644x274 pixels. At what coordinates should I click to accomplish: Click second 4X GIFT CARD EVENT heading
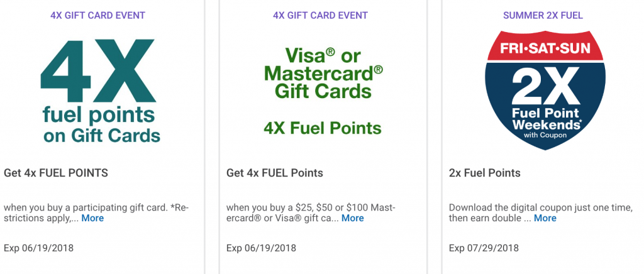click(320, 16)
